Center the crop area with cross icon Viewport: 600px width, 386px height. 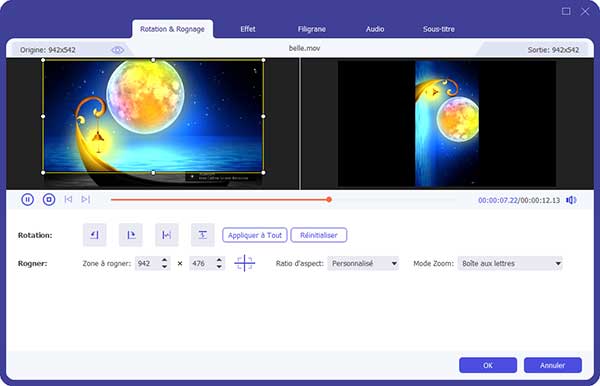[x=245, y=263]
